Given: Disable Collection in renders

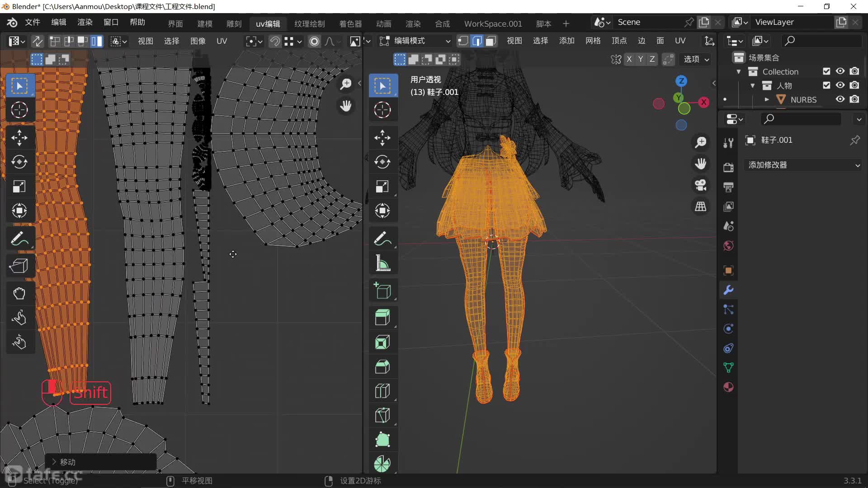Looking at the screenshot, I should click(854, 71).
